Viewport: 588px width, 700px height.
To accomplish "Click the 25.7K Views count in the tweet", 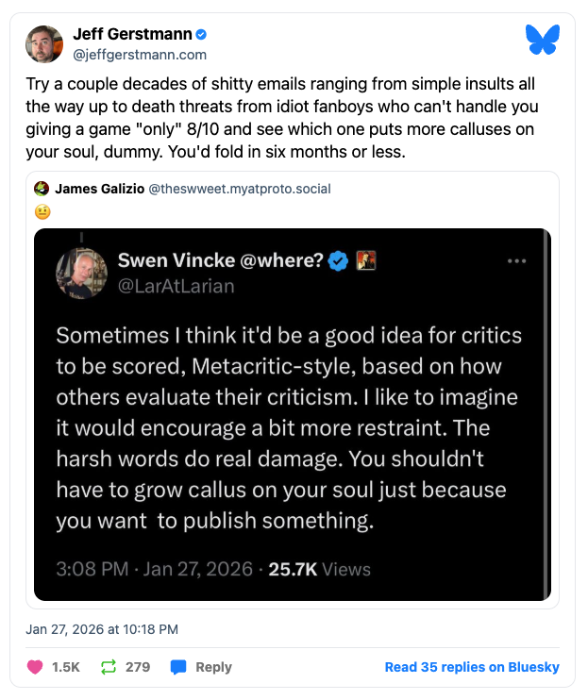I will click(x=319, y=569).
